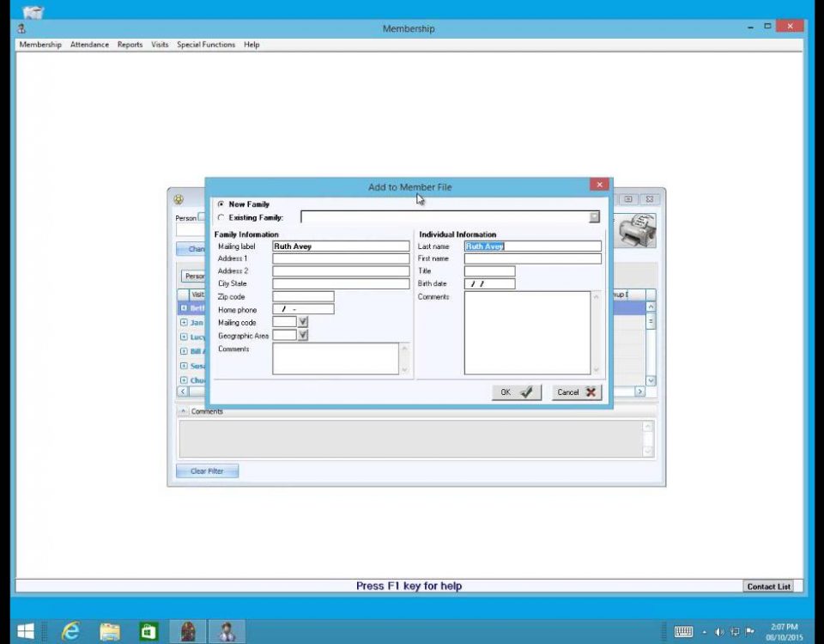Collapse the Comments panel in background window

pos(183,411)
